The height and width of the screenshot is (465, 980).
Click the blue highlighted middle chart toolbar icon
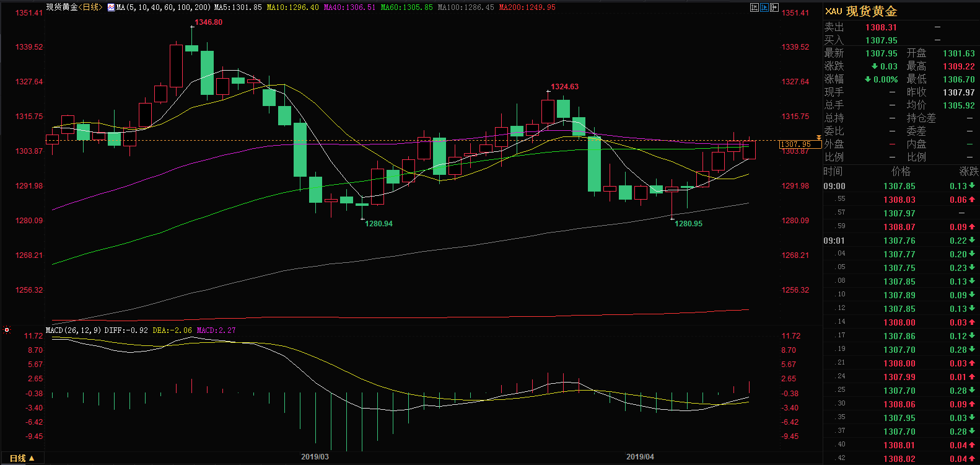pos(764,7)
